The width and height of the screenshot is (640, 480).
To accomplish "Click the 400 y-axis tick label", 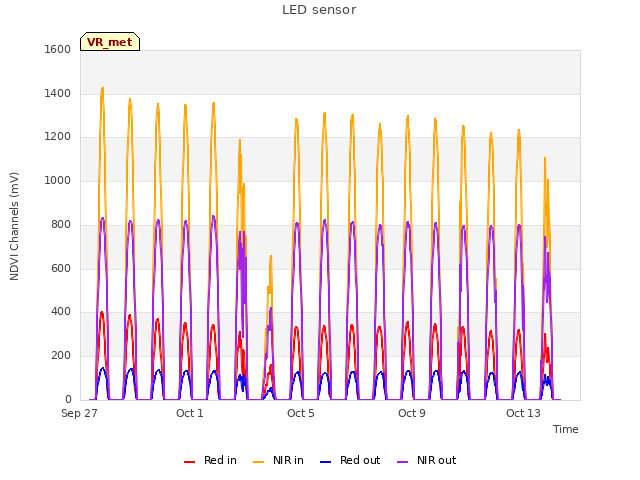I will pos(61,312).
